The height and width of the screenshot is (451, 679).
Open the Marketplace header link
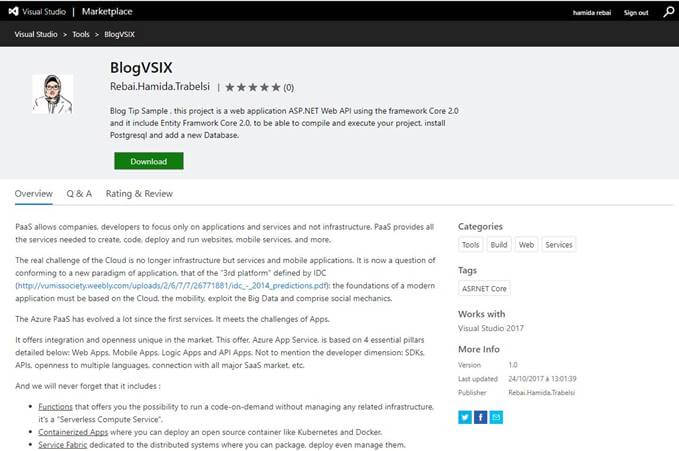[109, 13]
